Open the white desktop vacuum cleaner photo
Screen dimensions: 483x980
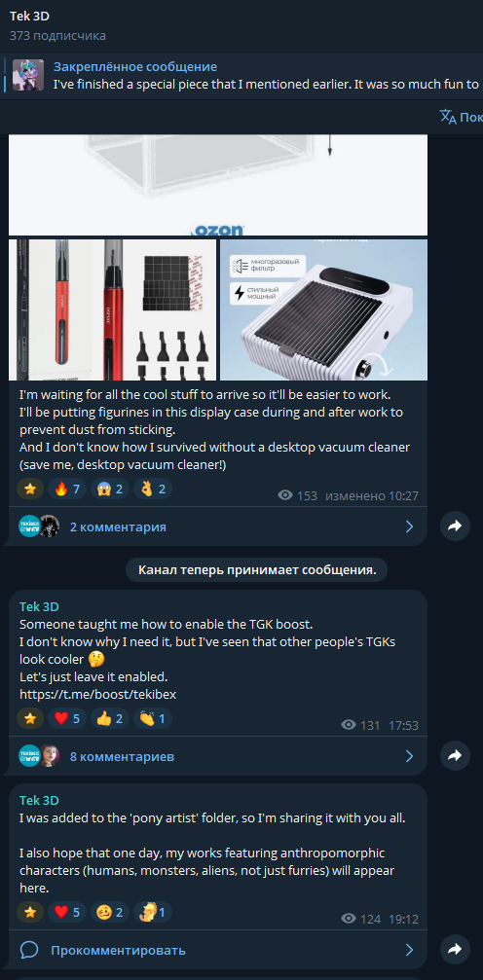pyautogui.click(x=323, y=309)
